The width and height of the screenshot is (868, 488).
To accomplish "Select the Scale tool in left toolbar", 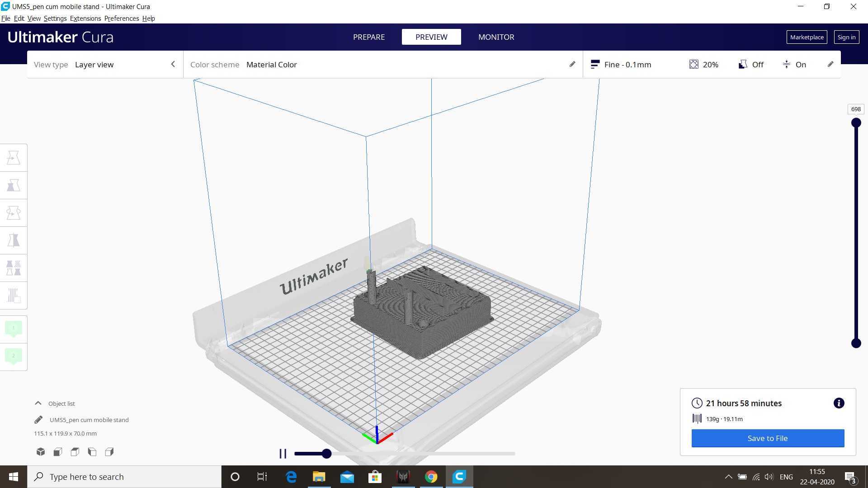I will tap(14, 185).
